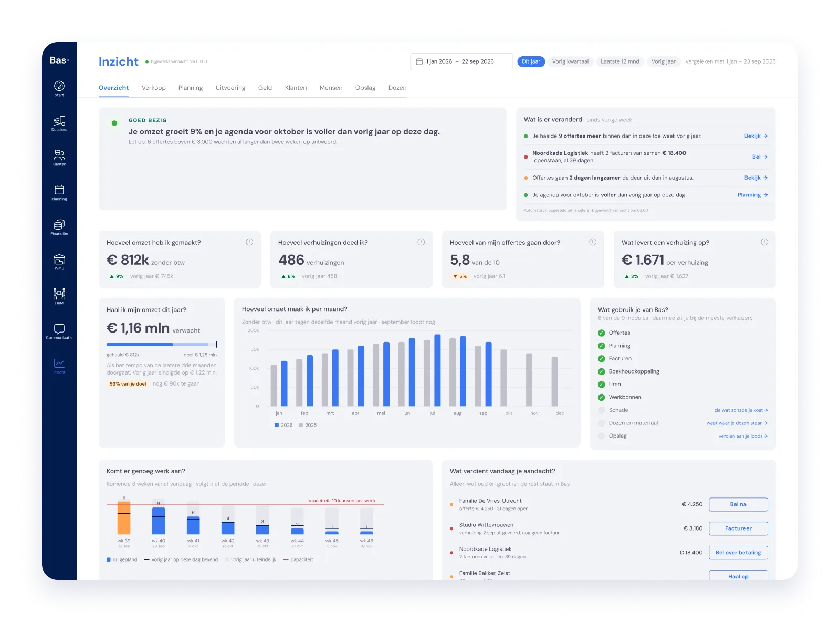
Task: Open Communicatie chat icon in sidebar
Action: tap(59, 331)
